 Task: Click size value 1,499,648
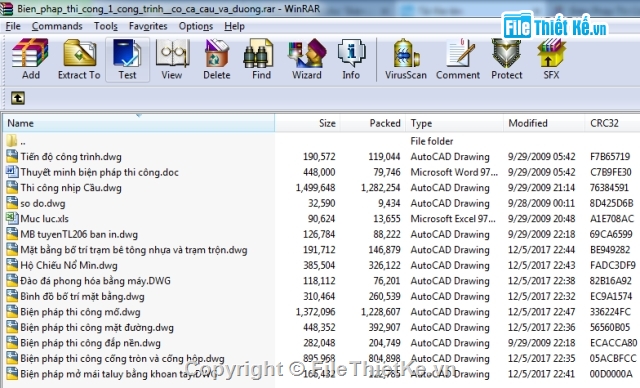[315, 188]
